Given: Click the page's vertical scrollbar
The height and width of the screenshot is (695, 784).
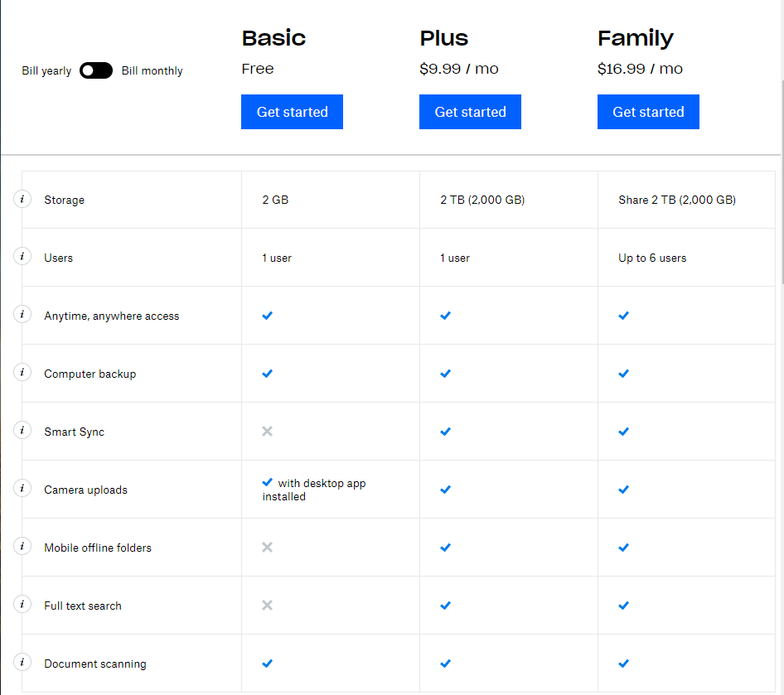Looking at the screenshot, I should 782,182.
